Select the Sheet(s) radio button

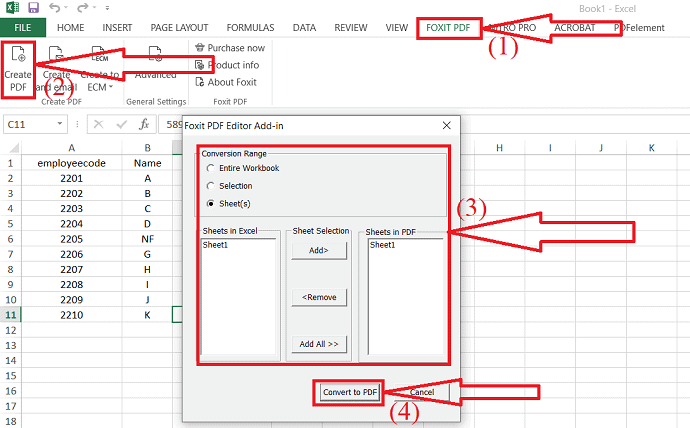click(211, 204)
